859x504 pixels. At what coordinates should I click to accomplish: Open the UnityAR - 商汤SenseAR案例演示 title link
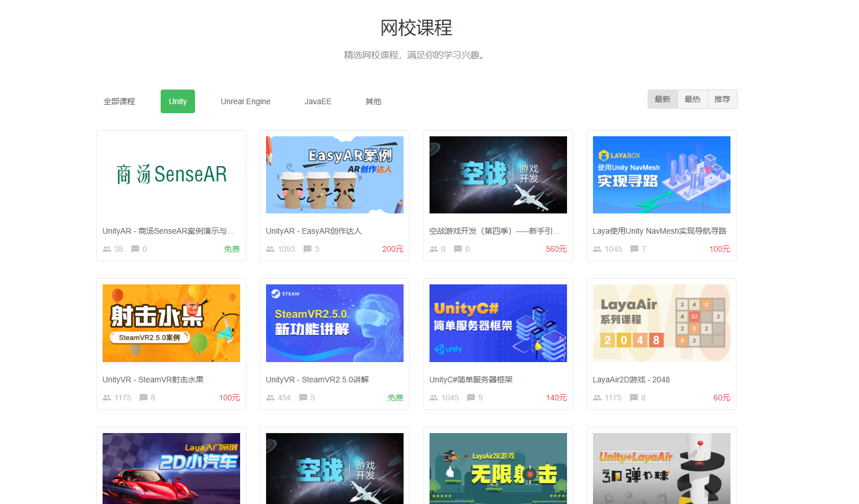coord(169,231)
